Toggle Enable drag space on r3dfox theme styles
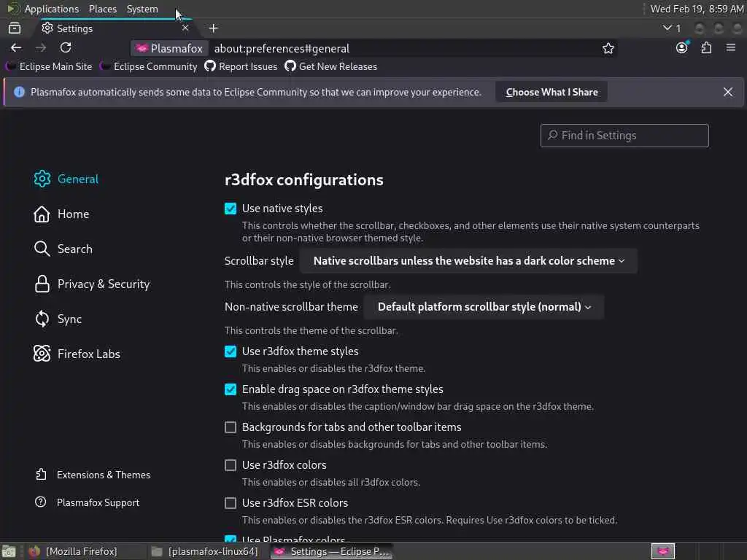The image size is (747, 560). pyautogui.click(x=231, y=389)
